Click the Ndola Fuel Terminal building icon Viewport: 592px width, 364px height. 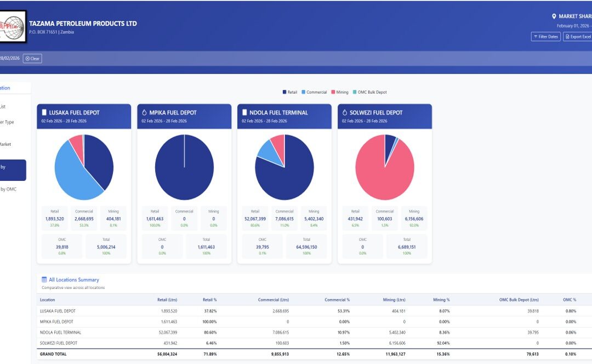[x=245, y=112]
